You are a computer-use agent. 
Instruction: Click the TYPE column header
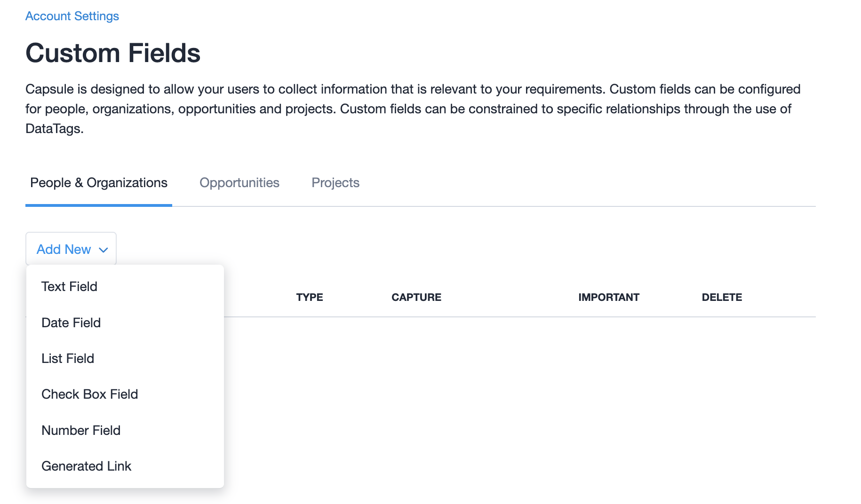point(309,297)
